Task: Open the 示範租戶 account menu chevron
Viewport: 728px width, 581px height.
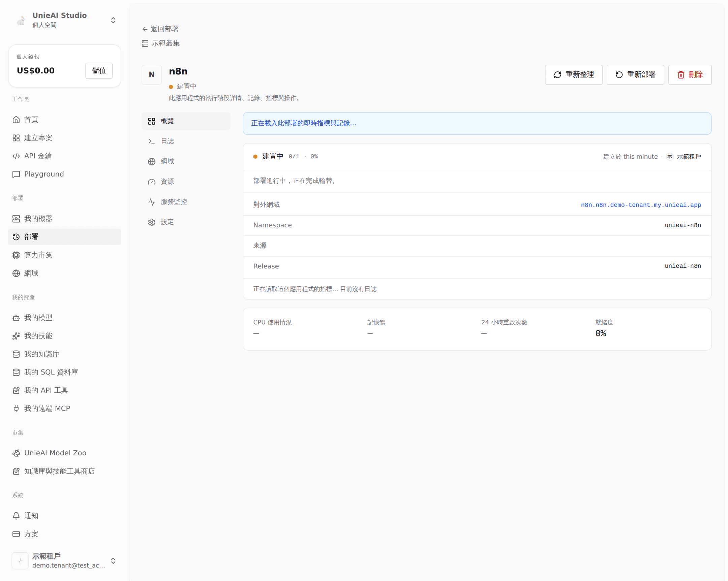Action: (x=113, y=560)
